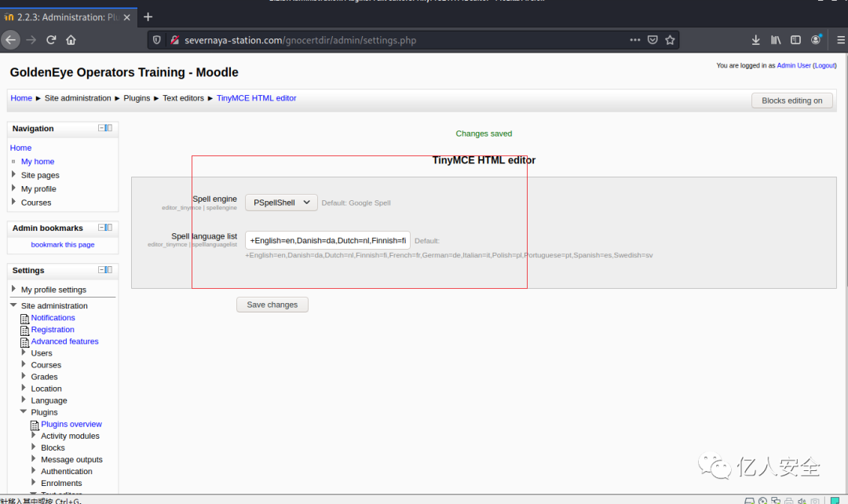
Task: Click the browser forward arrow
Action: 31,40
